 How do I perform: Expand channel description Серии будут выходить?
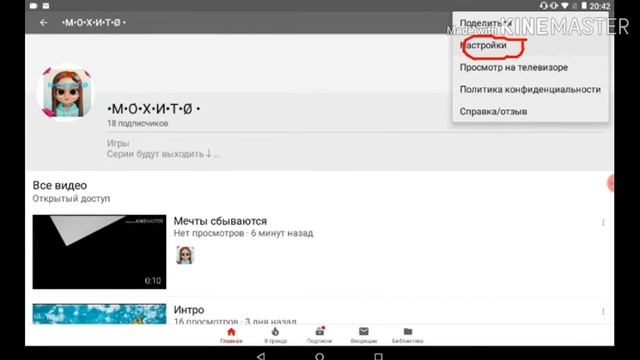pos(163,154)
